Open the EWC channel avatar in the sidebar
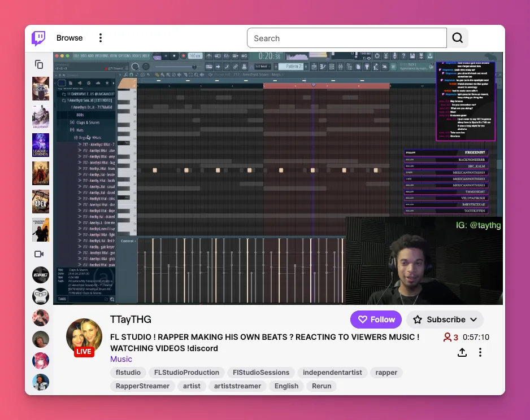 tap(41, 275)
